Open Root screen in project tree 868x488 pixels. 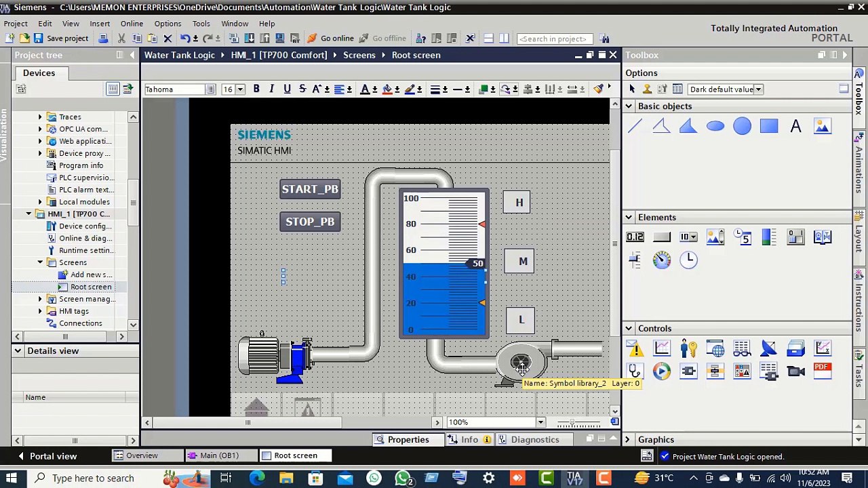click(91, 287)
